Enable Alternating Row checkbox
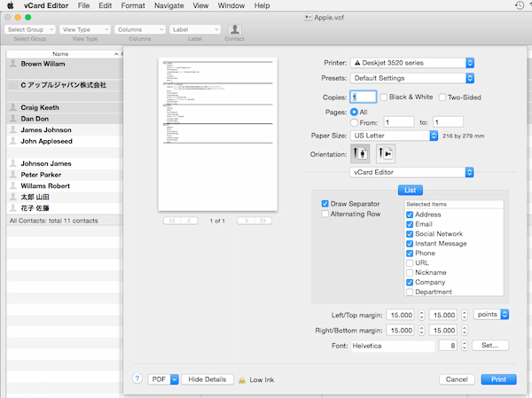 [x=325, y=214]
